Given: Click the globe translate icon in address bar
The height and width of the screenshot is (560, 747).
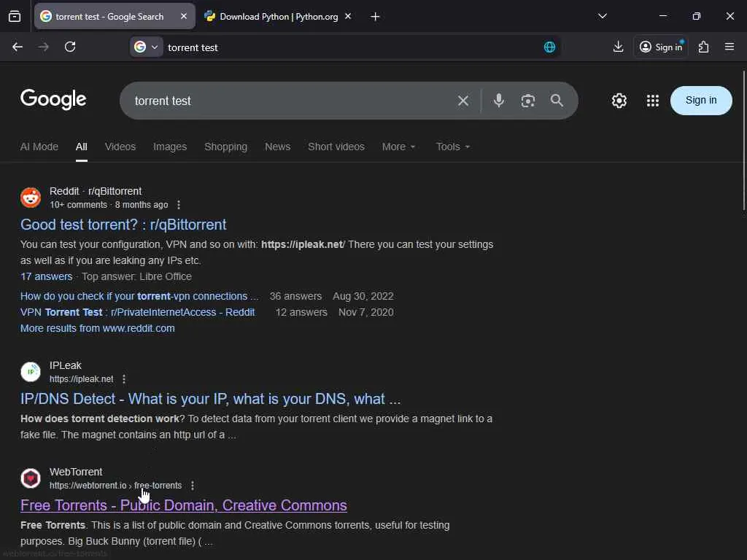Looking at the screenshot, I should [x=549, y=47].
